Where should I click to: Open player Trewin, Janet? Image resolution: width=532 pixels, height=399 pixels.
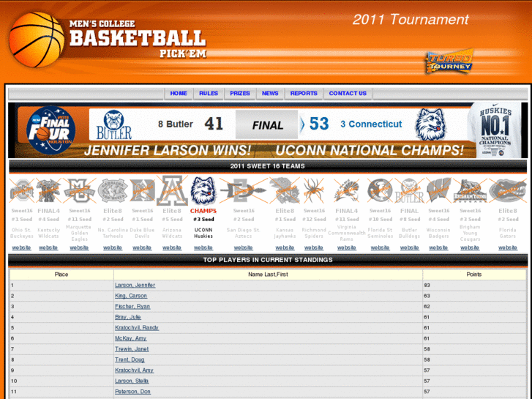132,348
